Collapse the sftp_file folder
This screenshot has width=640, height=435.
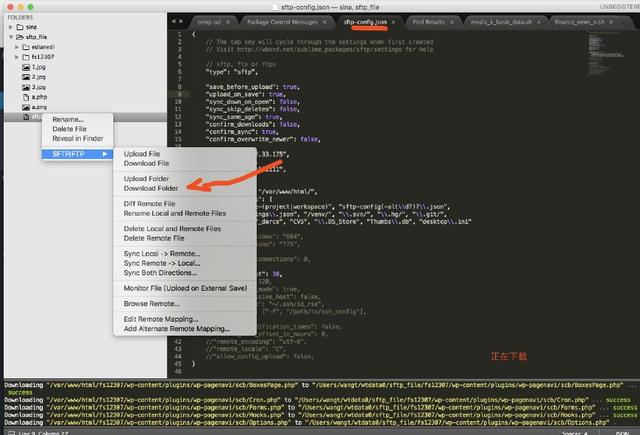point(11,37)
